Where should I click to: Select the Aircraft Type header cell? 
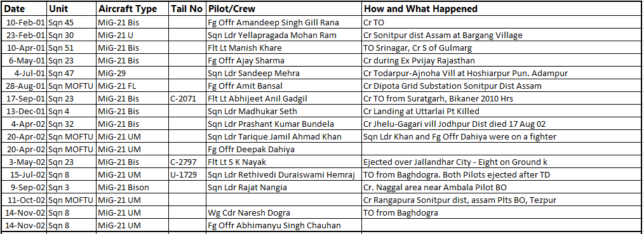(133, 9)
